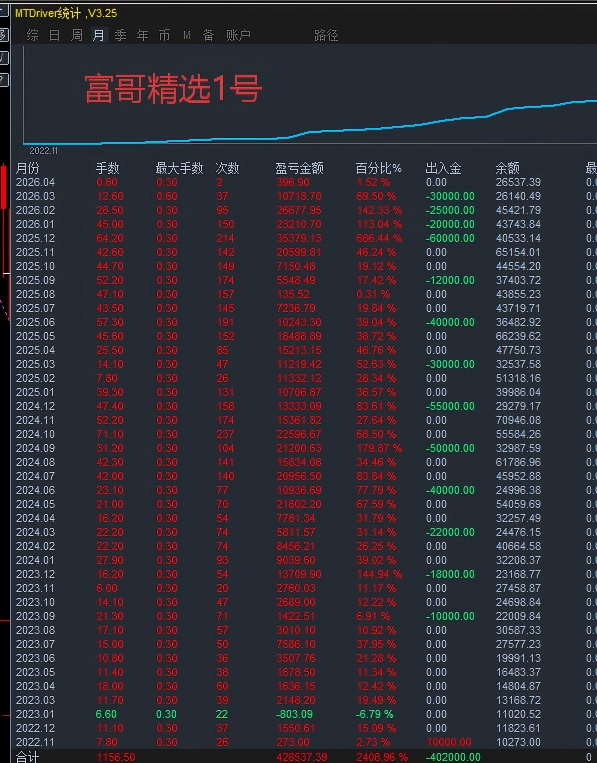Click the small profit 135.52 cell
597x763 pixels.
[292, 294]
